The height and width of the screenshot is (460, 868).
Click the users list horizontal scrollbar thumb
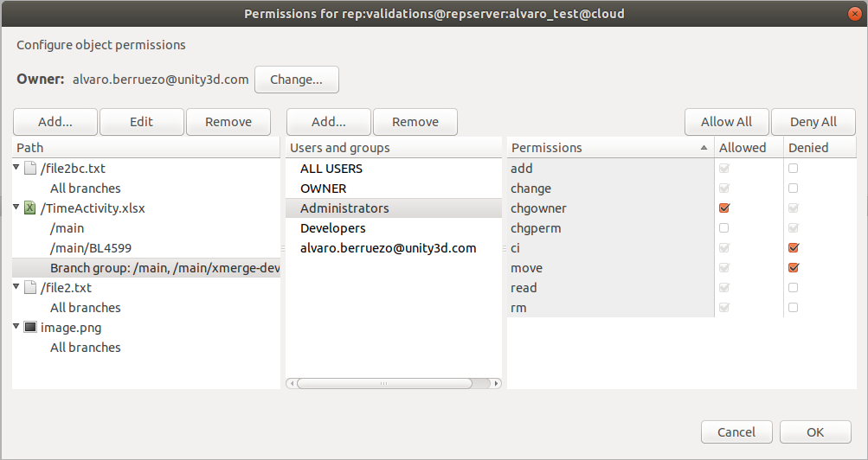[384, 383]
